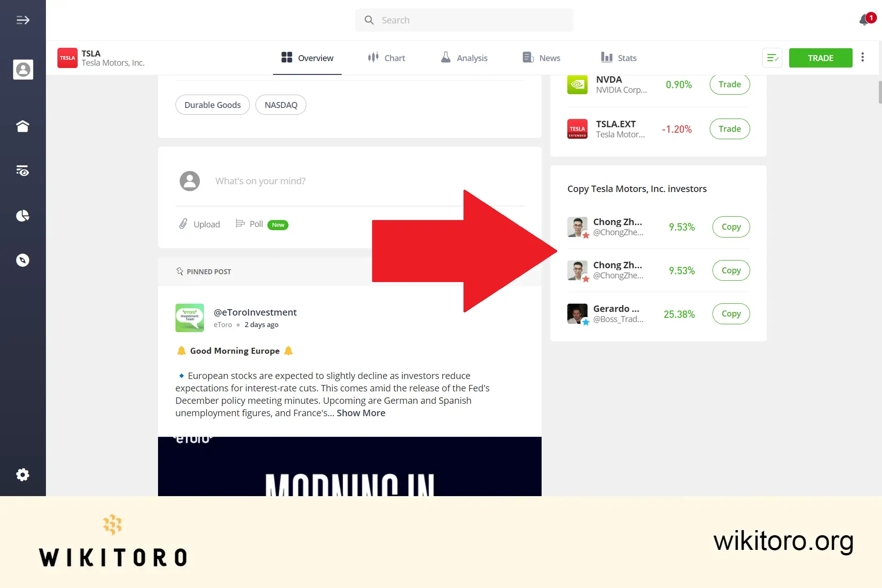
Task: Click the discovery globe icon
Action: tap(23, 260)
